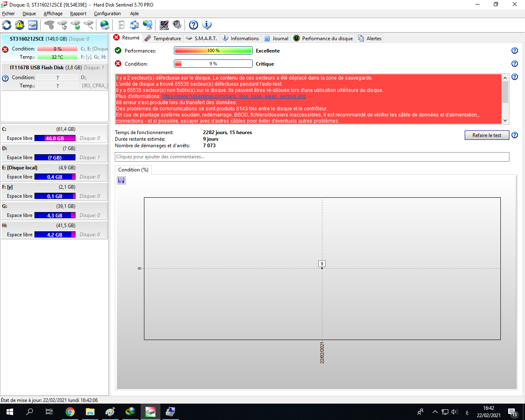The height and width of the screenshot is (420, 525).
Task: Click the Refaire le test button
Action: click(x=487, y=135)
